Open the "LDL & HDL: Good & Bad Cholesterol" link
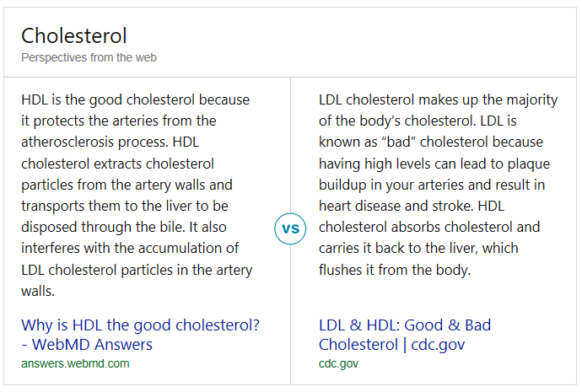 pos(405,335)
